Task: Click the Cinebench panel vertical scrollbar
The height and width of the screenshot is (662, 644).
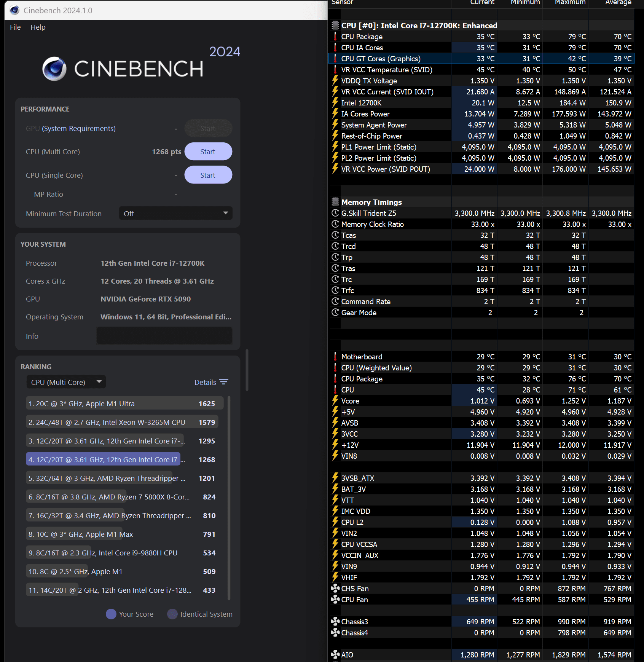Action: [247, 370]
